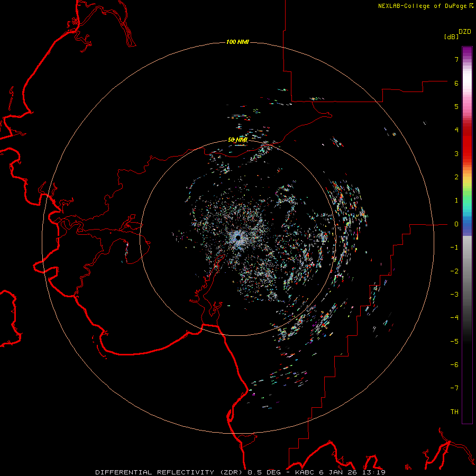Select the 7 dB scale value
Image resolution: width=476 pixels, height=476 pixels.
tap(456, 59)
